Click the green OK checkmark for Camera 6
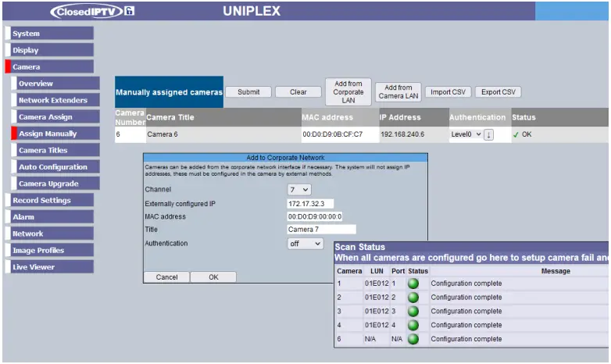The height and width of the screenshot is (364, 611). point(516,134)
